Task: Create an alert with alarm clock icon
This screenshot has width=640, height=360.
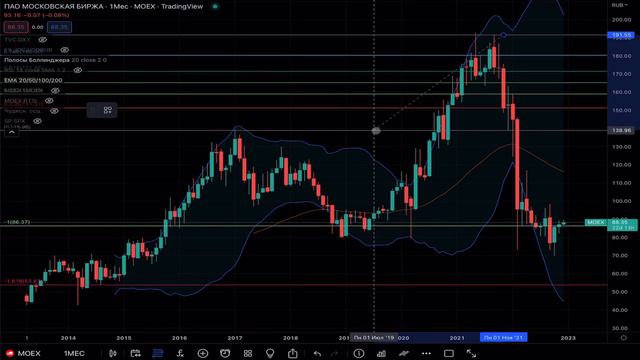Action: (225, 353)
